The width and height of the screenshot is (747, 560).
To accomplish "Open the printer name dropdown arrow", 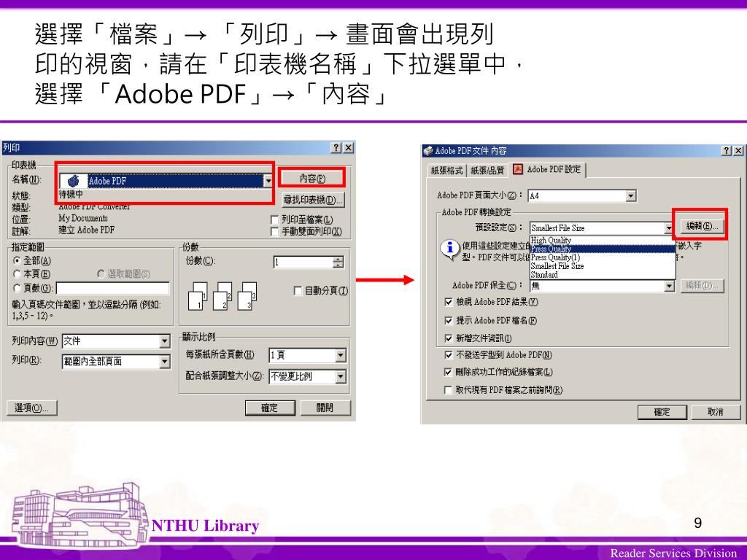I will pos(268,181).
